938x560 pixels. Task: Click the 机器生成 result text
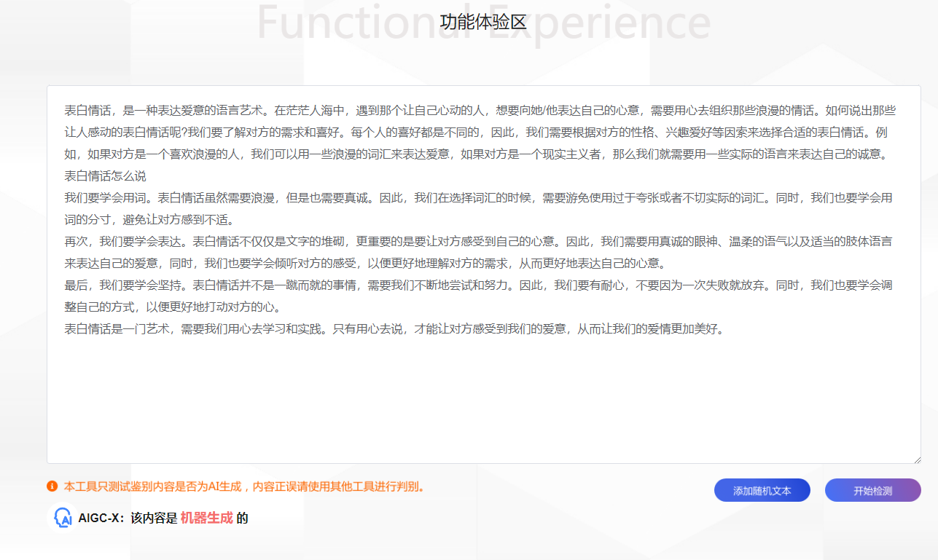coord(207,518)
